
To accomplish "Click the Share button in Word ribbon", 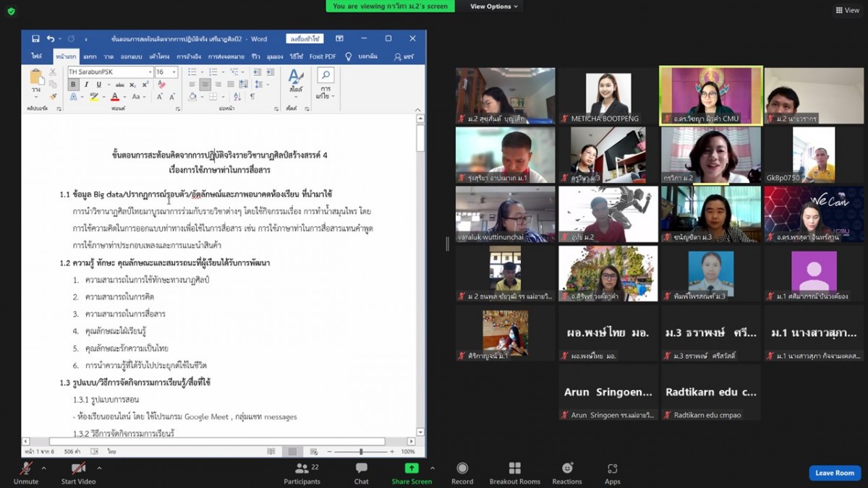I will click(x=404, y=57).
